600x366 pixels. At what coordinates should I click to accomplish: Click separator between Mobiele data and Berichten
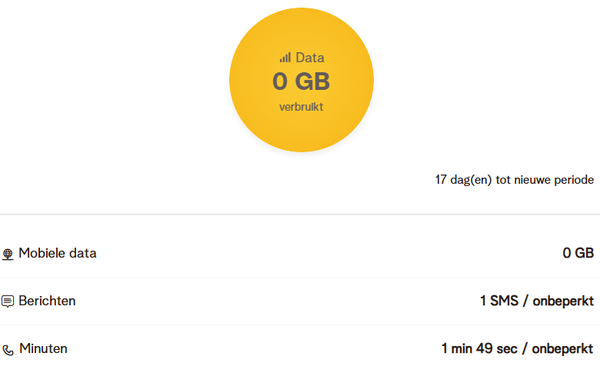coord(300,278)
